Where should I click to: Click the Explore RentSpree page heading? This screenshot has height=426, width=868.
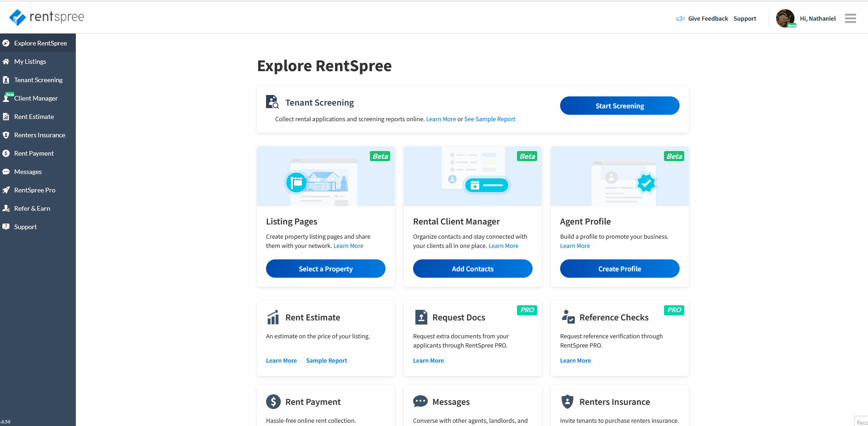(x=324, y=66)
